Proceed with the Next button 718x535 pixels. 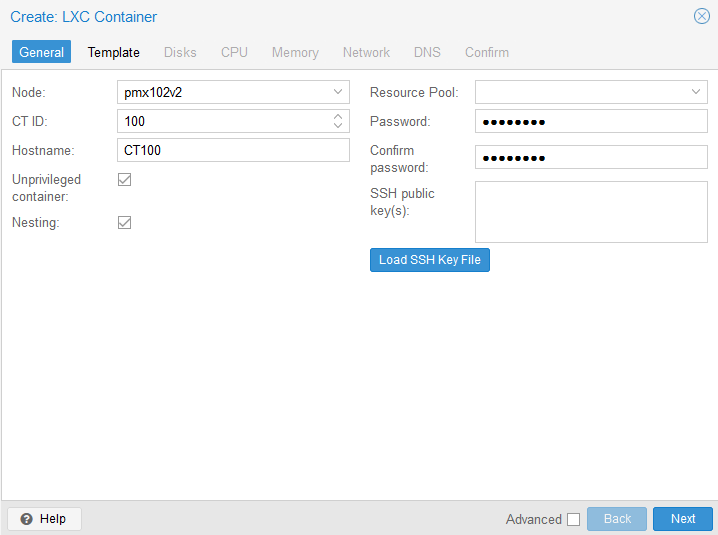pyautogui.click(x=683, y=519)
